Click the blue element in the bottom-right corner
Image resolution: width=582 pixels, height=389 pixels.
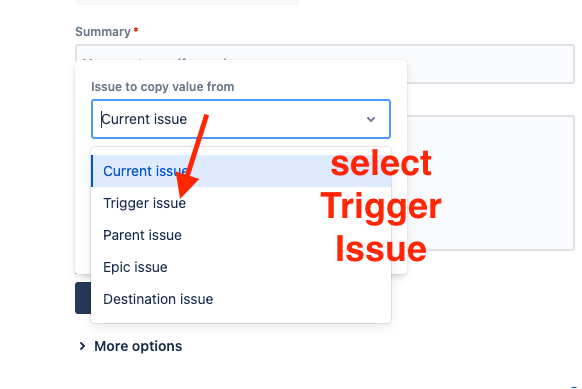point(576,387)
